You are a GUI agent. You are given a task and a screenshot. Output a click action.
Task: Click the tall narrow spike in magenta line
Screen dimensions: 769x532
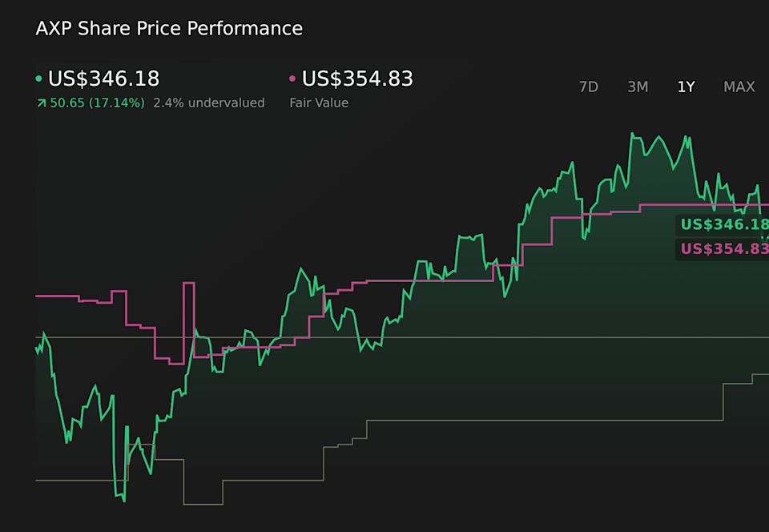tap(189, 284)
